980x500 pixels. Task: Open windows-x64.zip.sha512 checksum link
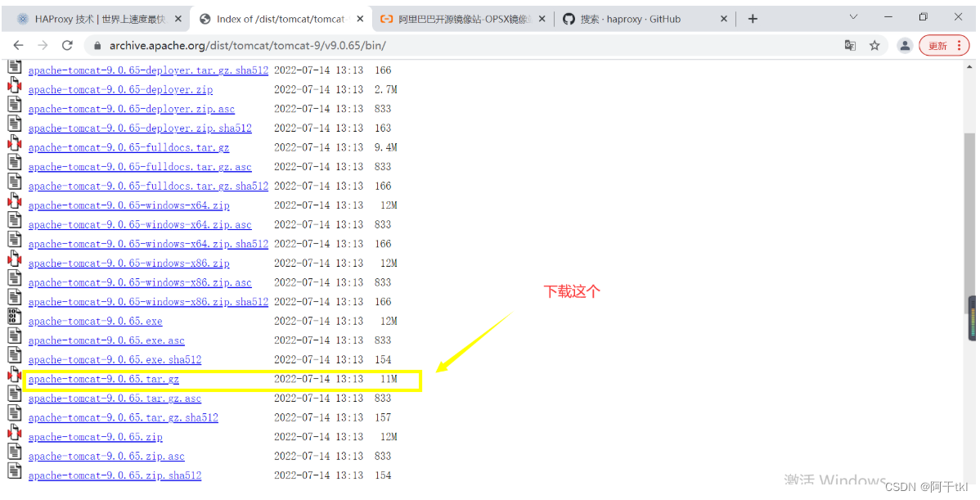[148, 245]
